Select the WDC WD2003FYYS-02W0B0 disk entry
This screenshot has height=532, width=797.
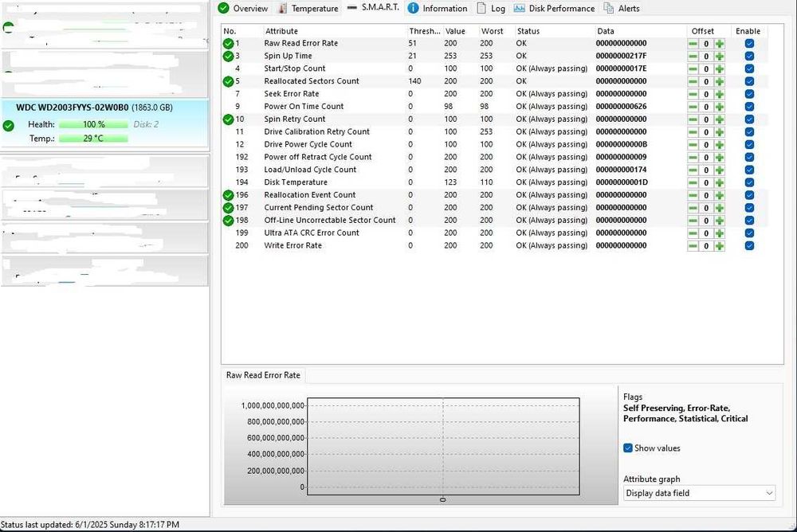pos(104,123)
